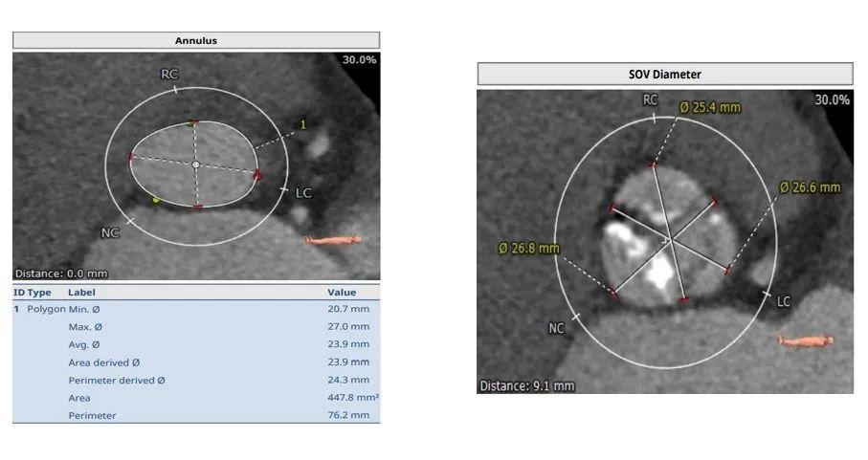The width and height of the screenshot is (868, 460).
Task: Select the Ø 26.8 mm measurement label
Action: click(x=528, y=249)
